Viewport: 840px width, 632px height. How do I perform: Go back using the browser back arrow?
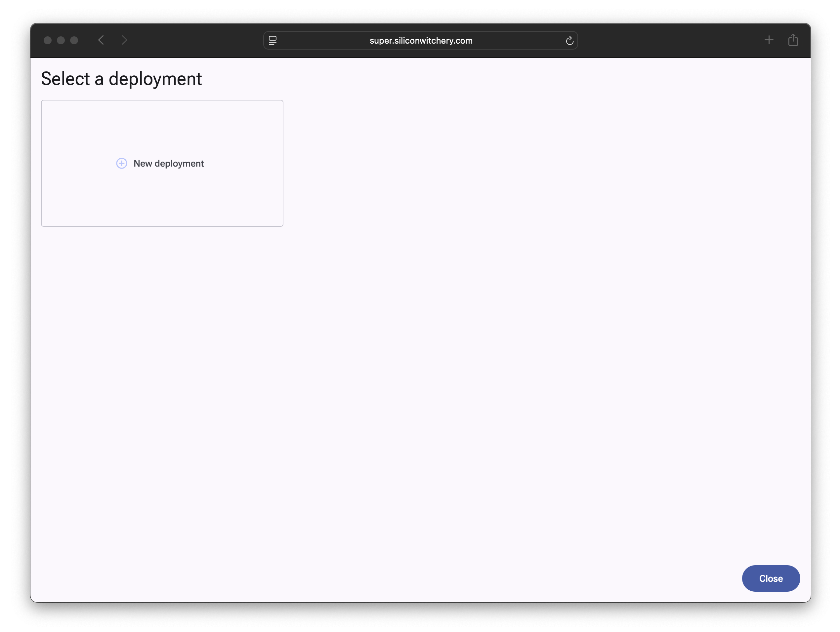101,40
